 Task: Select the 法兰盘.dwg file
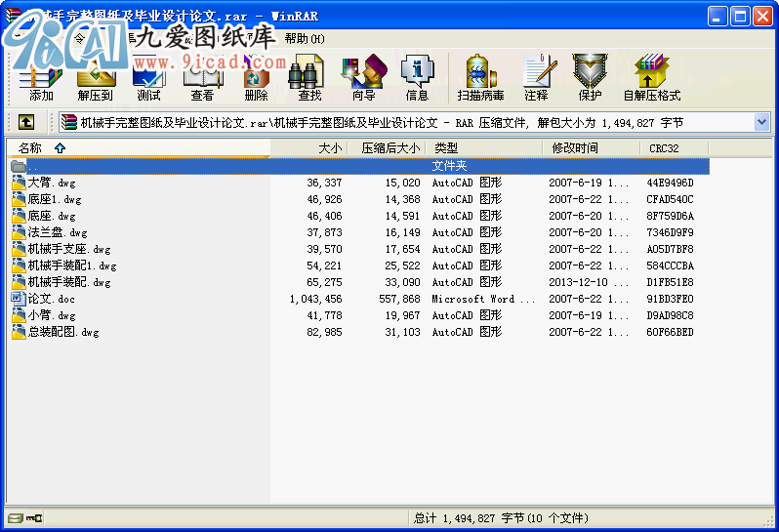click(57, 232)
